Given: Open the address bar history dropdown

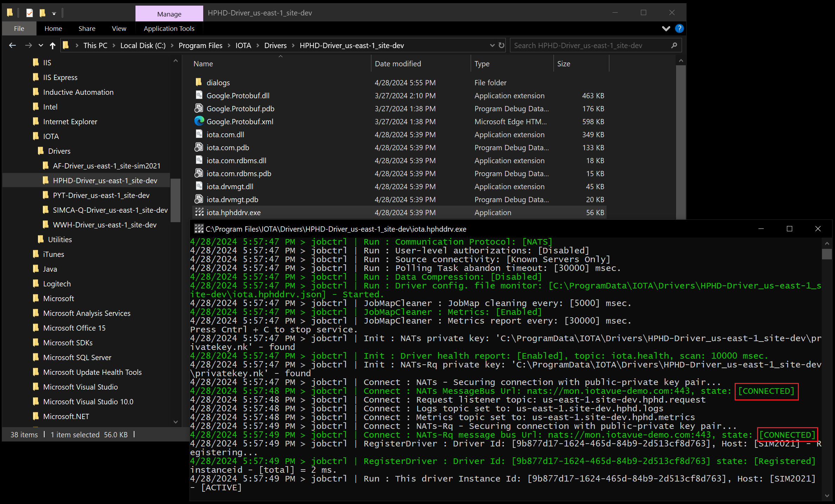Looking at the screenshot, I should coord(492,45).
